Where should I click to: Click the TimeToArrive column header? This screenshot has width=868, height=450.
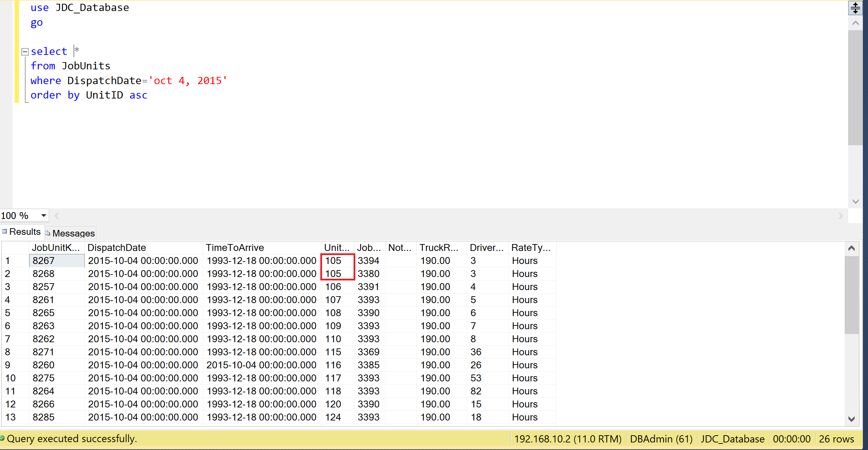(235, 247)
